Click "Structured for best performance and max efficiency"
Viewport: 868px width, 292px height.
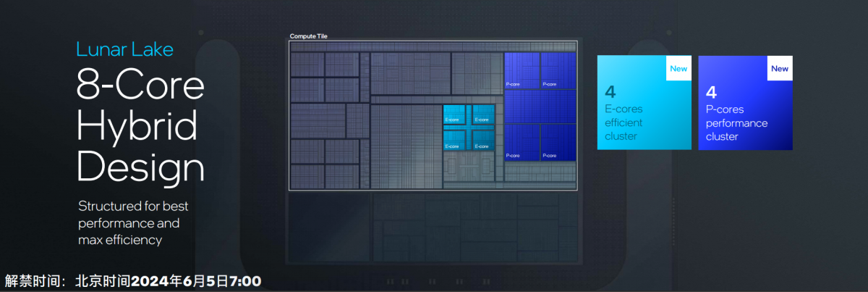click(133, 223)
